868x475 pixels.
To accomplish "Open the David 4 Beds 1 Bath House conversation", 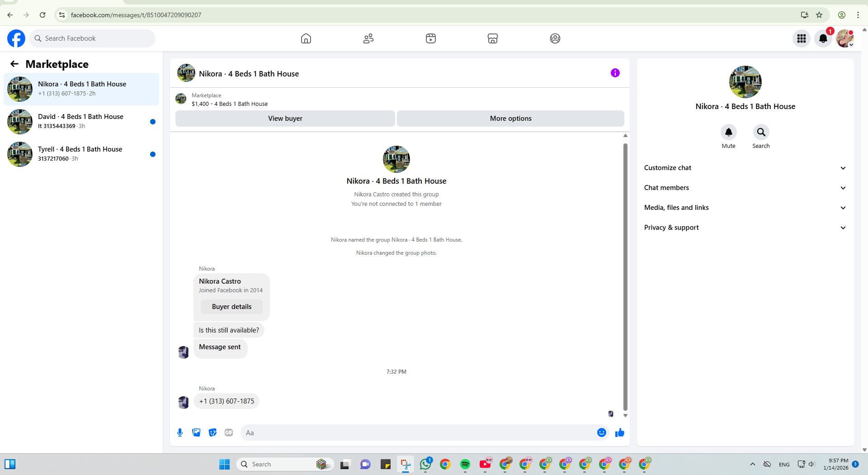I will [81, 122].
